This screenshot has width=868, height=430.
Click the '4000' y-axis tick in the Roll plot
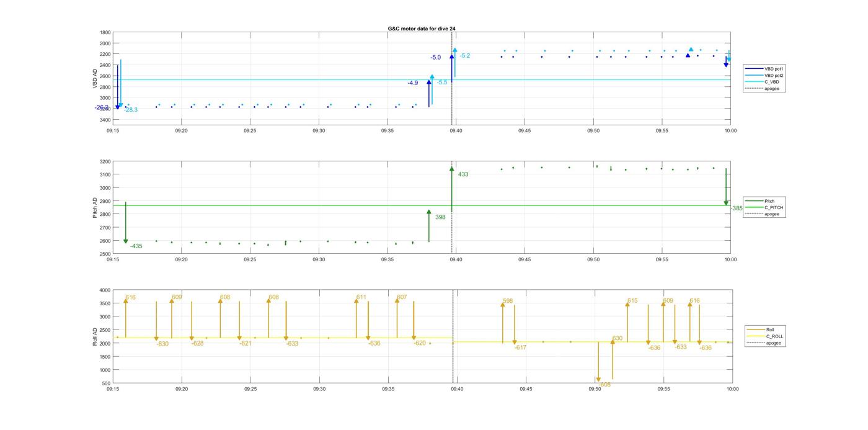pyautogui.click(x=105, y=290)
